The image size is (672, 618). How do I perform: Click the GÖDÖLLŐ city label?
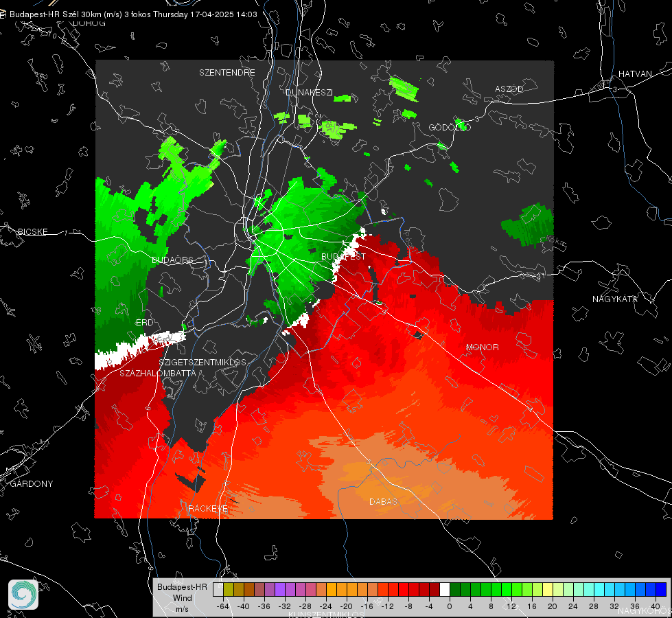pyautogui.click(x=450, y=127)
